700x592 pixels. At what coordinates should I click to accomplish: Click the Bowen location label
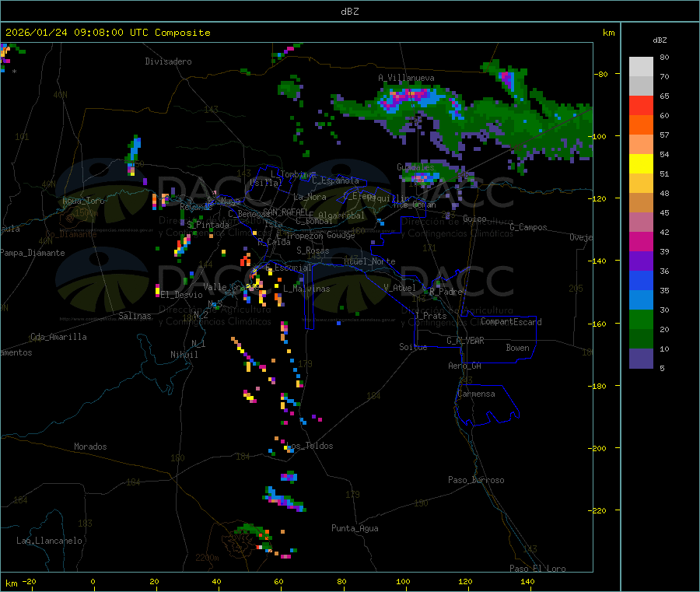tap(518, 348)
